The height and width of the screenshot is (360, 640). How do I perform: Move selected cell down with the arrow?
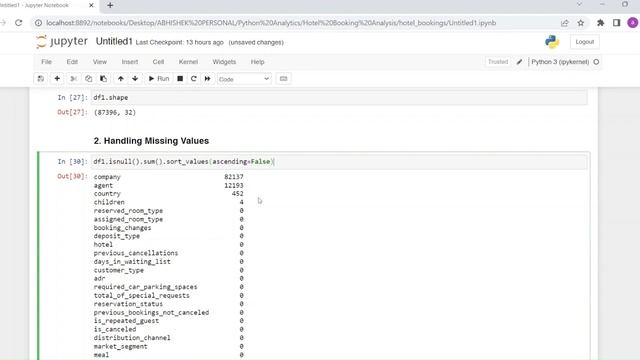[135, 79]
